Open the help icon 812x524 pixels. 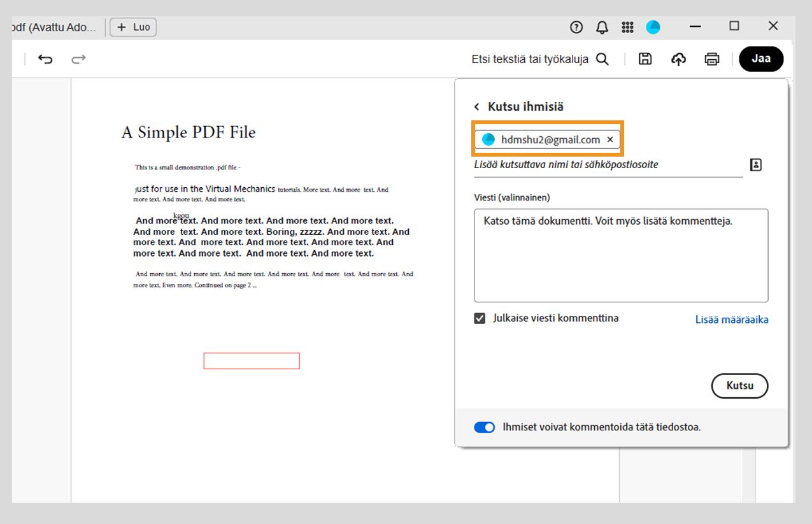[x=576, y=27]
